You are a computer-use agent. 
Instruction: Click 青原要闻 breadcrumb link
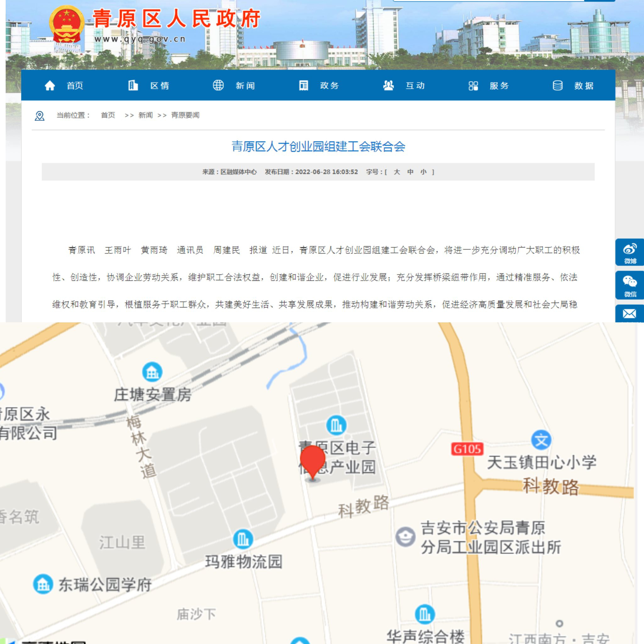tap(185, 115)
